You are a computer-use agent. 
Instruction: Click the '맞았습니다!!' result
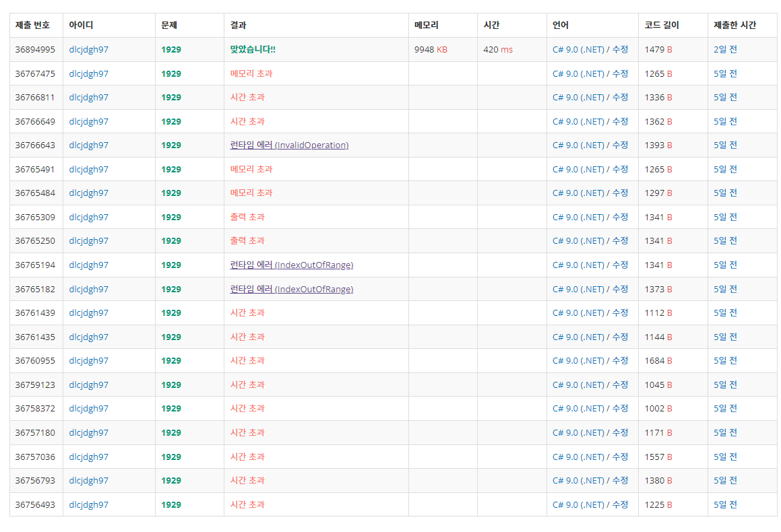[x=253, y=49]
